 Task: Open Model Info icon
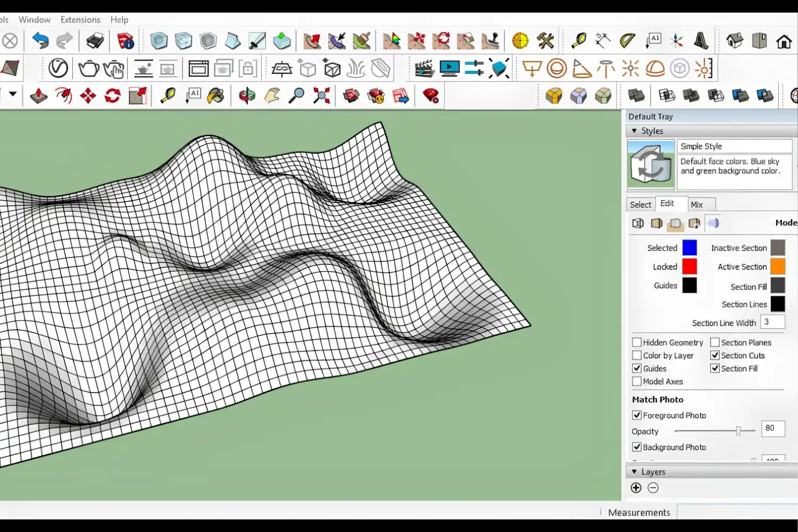coord(126,40)
